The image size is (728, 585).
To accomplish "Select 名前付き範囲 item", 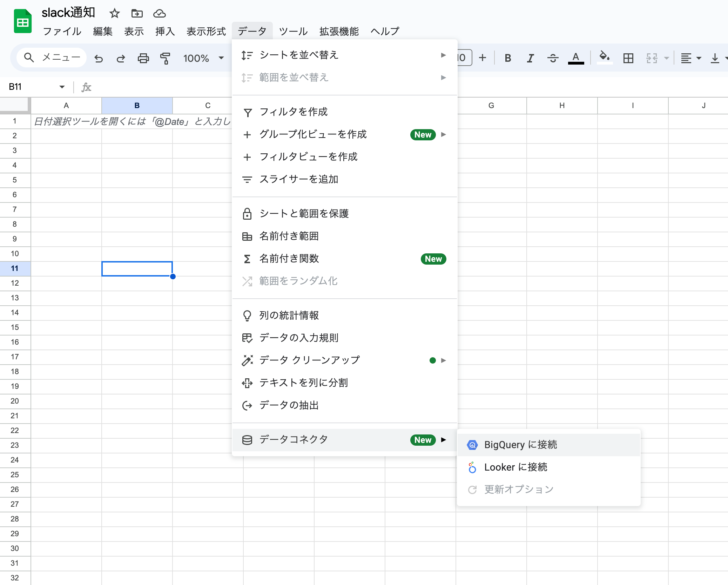I will [x=344, y=236].
